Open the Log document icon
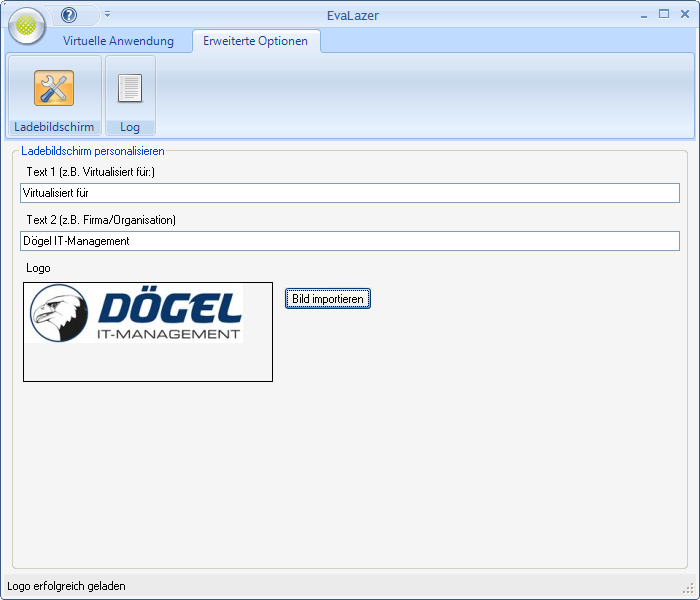 pos(130,89)
